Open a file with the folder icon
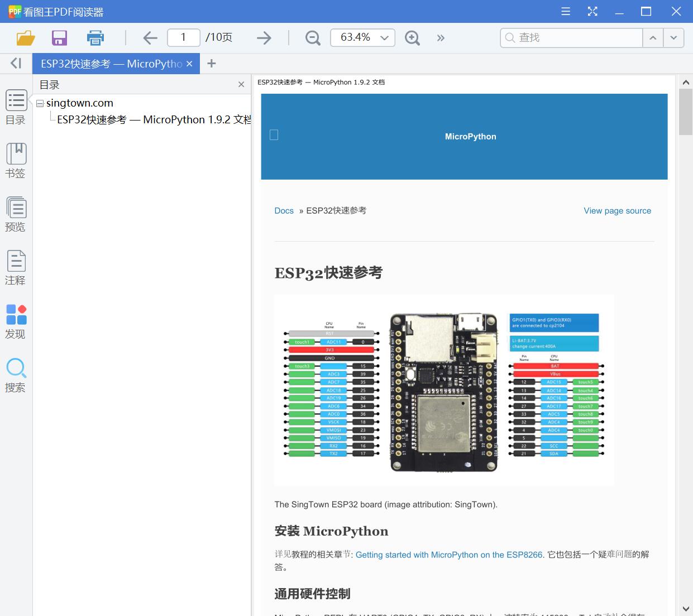This screenshot has width=693, height=616. coord(25,37)
